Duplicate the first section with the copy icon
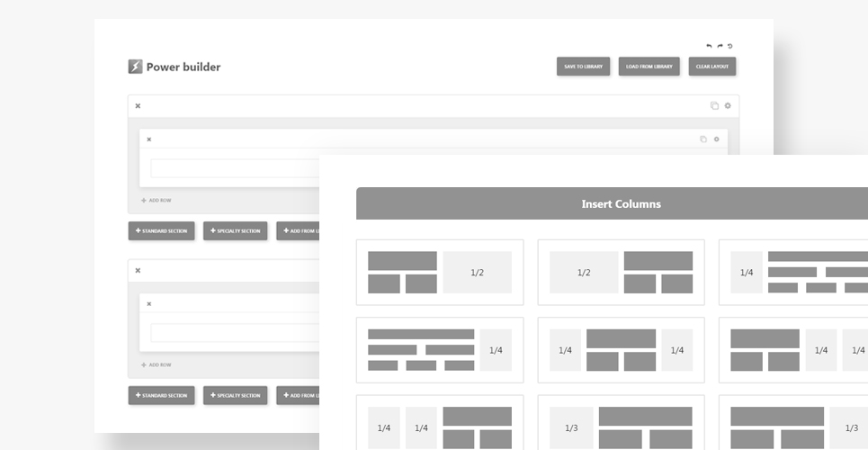Image resolution: width=868 pixels, height=450 pixels. tap(714, 106)
